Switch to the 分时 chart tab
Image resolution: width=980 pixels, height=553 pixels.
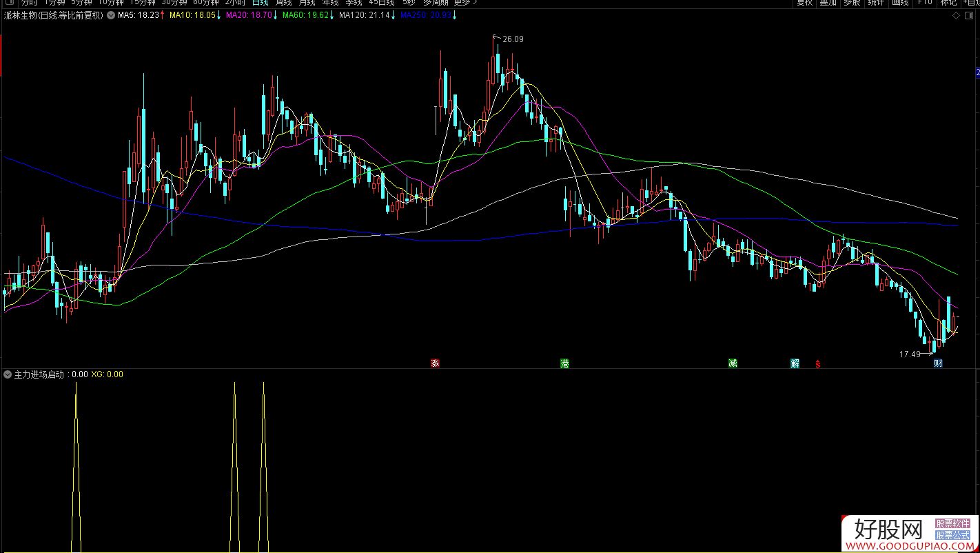(29, 3)
